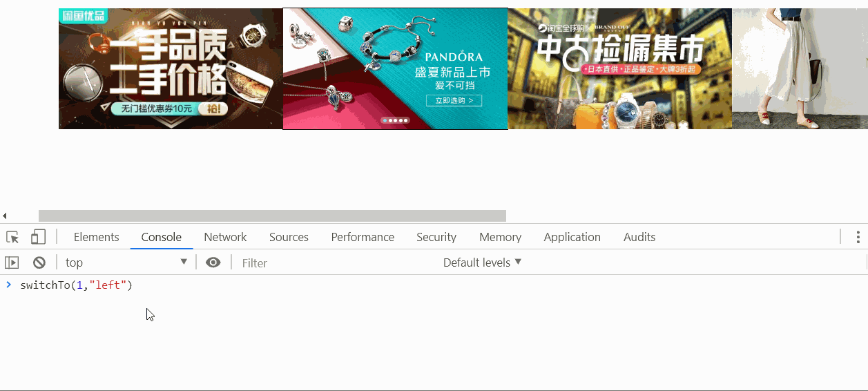
Task: Open the Audits tab
Action: 639,237
